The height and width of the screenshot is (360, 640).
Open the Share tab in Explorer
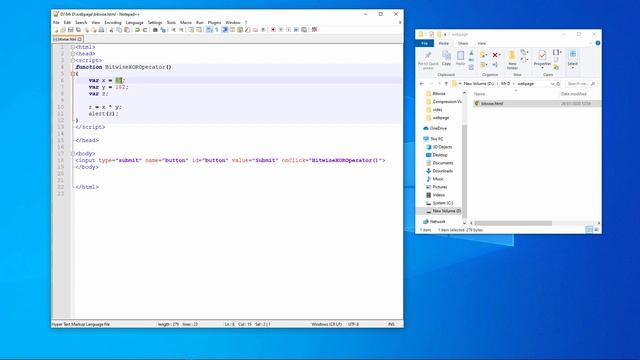463,43
